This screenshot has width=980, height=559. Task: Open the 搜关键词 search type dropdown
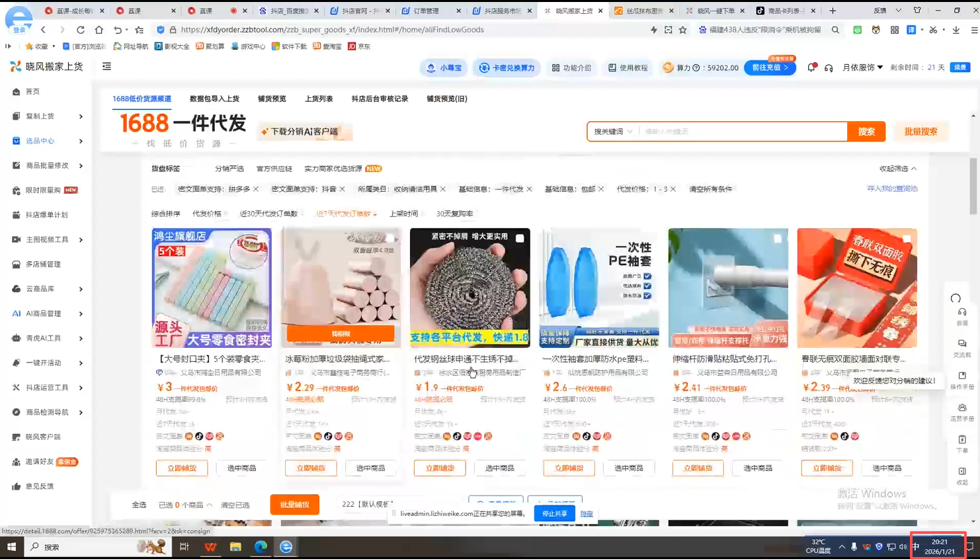pos(612,131)
